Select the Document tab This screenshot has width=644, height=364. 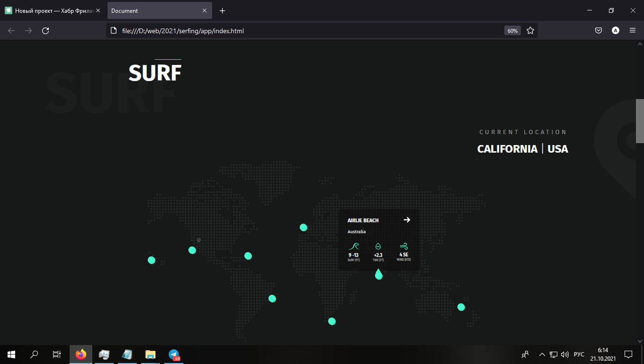[160, 11]
